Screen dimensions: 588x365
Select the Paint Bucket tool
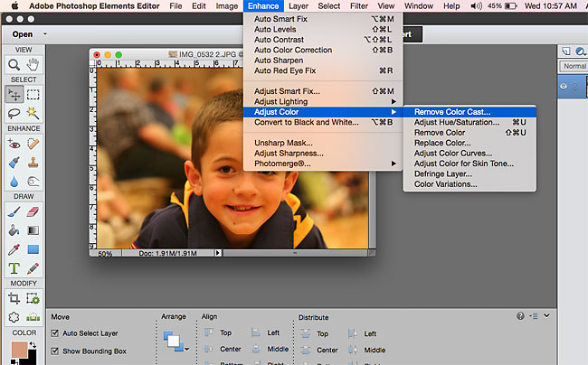click(x=14, y=230)
